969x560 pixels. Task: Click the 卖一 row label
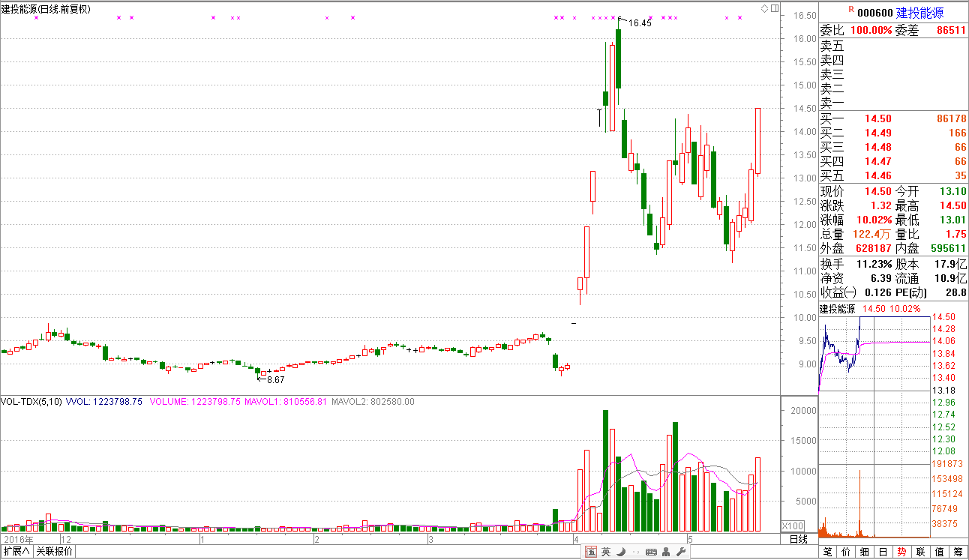pyautogui.click(x=832, y=103)
